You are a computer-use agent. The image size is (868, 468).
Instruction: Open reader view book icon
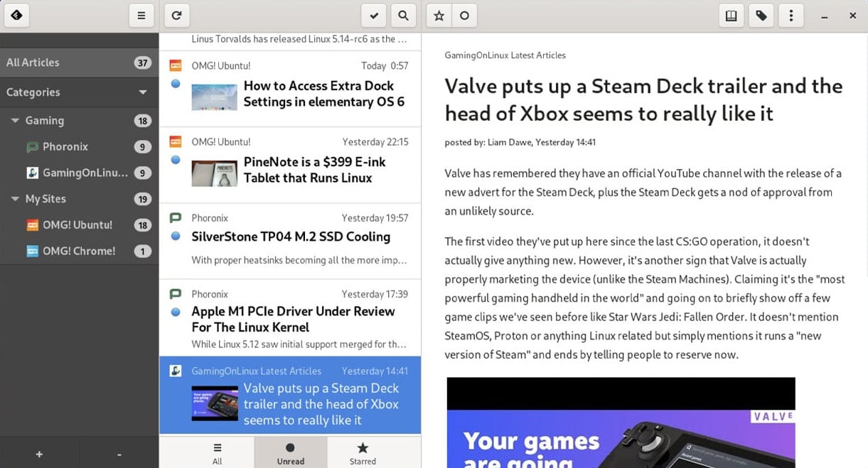(731, 15)
